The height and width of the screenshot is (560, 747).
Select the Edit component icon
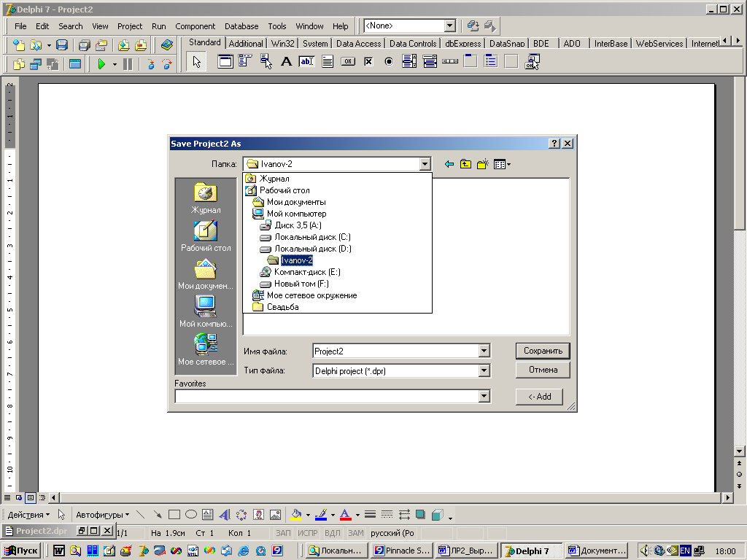tap(307, 61)
